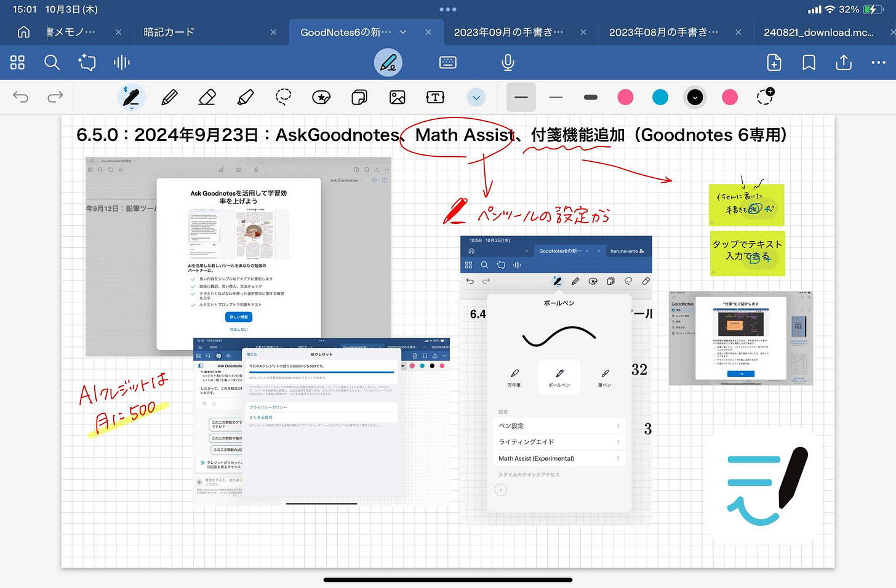Switch to the leftmost 書メモノ… tab
Screen dimensions: 896x588
pos(71,32)
